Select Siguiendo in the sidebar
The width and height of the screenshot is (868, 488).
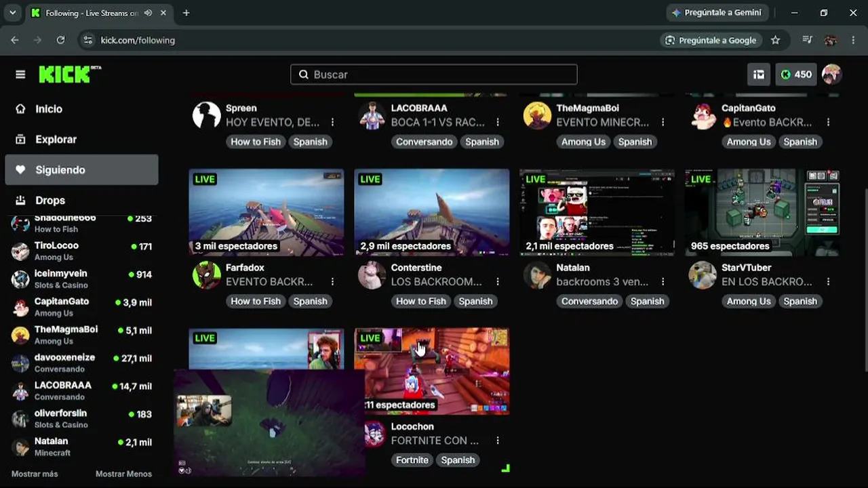[x=81, y=170]
